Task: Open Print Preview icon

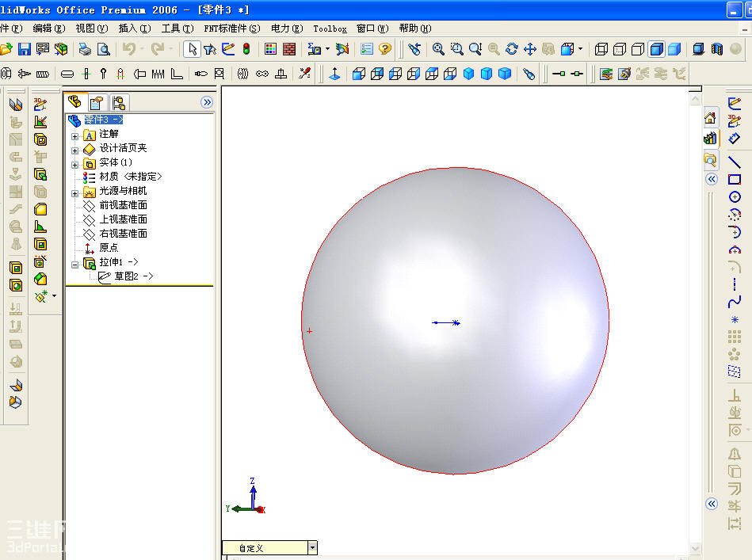Action: pos(104,49)
